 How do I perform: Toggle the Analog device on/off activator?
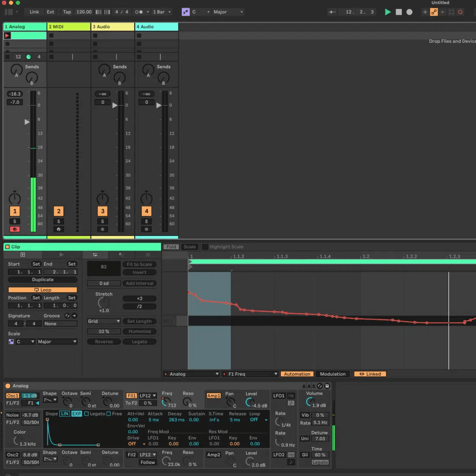pyautogui.click(x=8, y=386)
